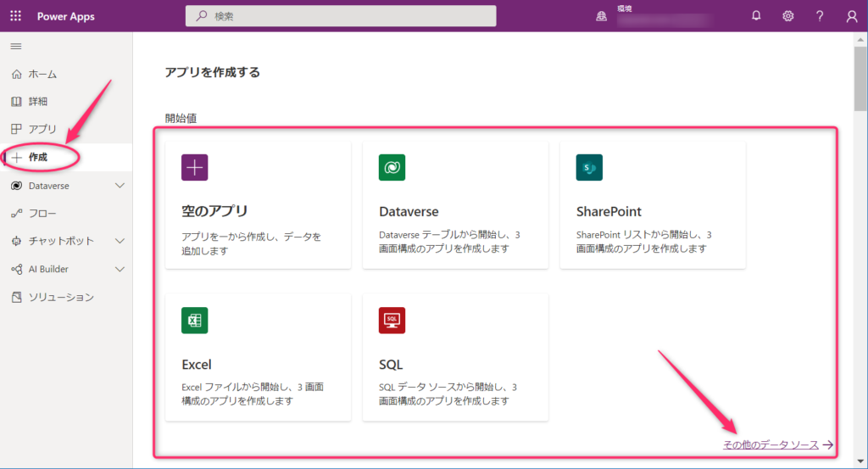868x469 pixels.
Task: Open the app launcher waffle icon
Action: pyautogui.click(x=15, y=16)
